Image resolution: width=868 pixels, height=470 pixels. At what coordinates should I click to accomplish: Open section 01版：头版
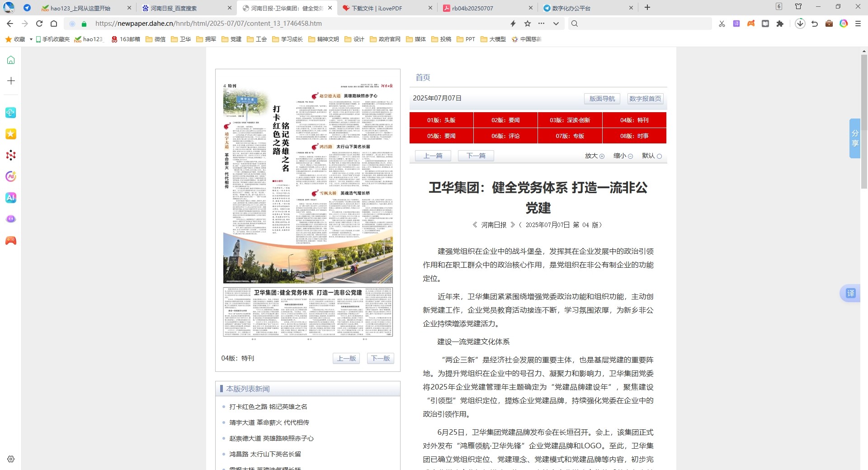click(x=441, y=120)
